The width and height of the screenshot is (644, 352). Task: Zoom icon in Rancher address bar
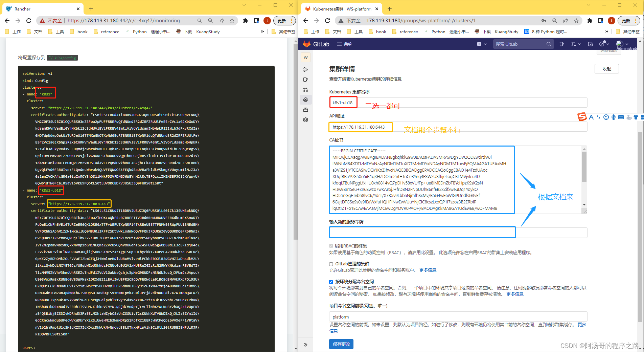coord(210,21)
